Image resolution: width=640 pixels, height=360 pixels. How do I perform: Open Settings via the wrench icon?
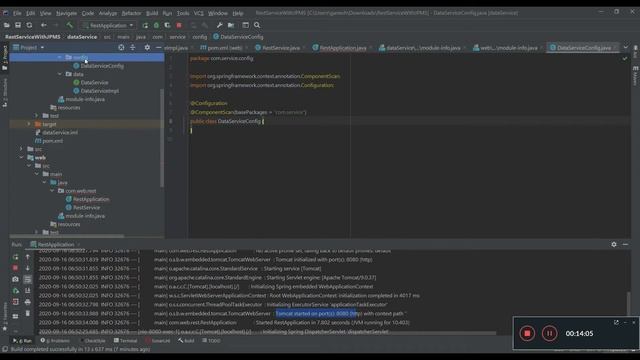220,25
